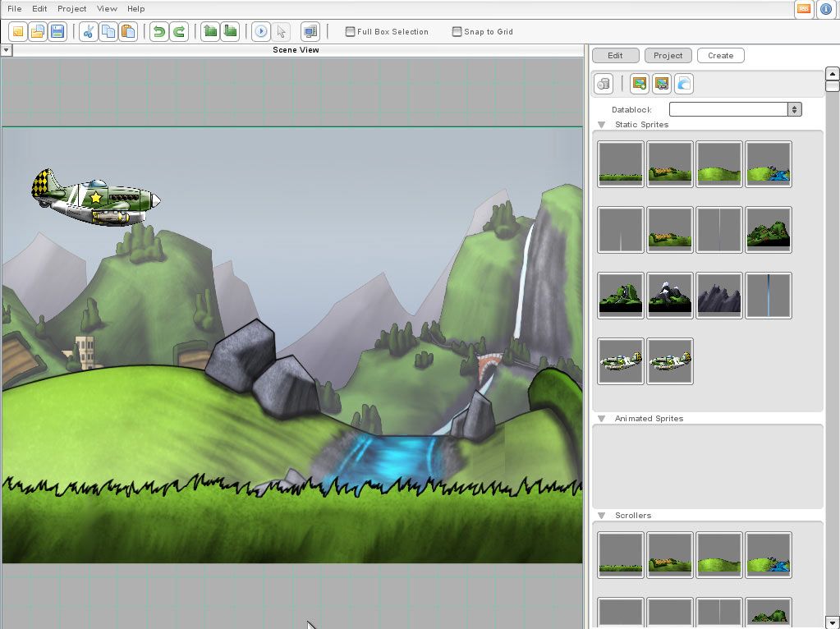840x629 pixels.
Task: Select the arrow pointer selection tool
Action: 281,32
